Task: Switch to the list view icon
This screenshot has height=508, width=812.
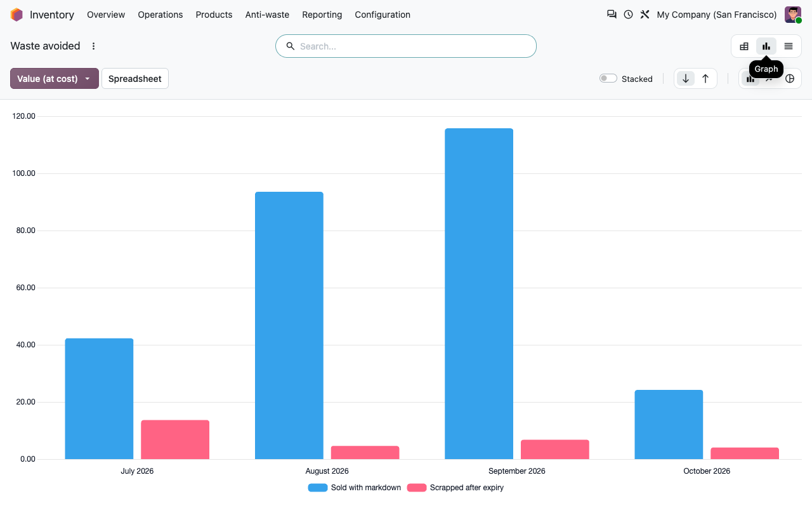Action: [x=789, y=46]
